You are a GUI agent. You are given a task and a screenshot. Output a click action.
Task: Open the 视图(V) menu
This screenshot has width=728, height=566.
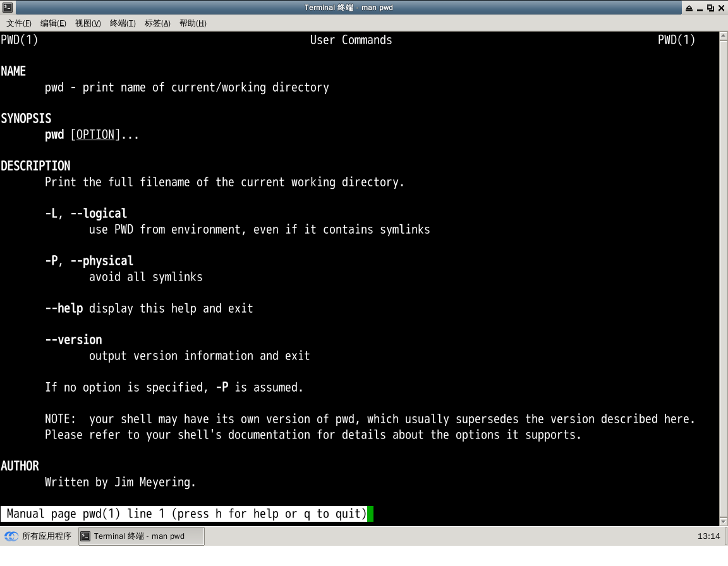(88, 23)
